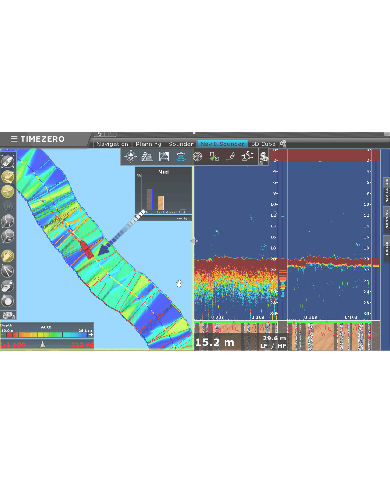Open the middle vertical side tab on right edge

tap(387, 219)
